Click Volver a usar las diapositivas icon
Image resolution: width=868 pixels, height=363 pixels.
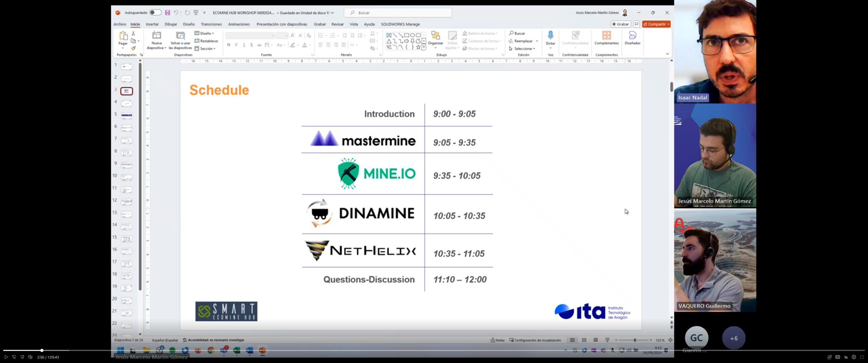[180, 36]
